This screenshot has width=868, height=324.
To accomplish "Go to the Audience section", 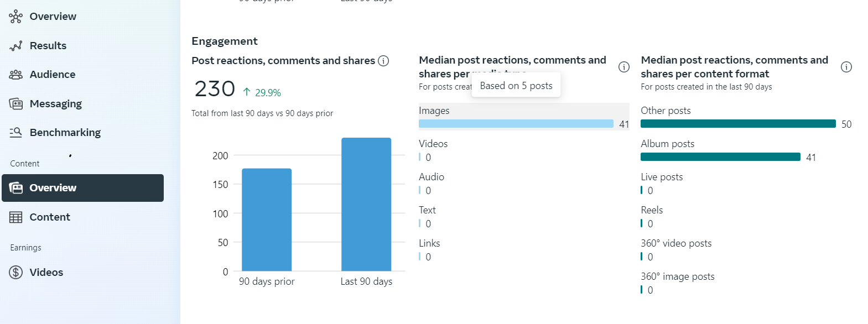I will [53, 75].
